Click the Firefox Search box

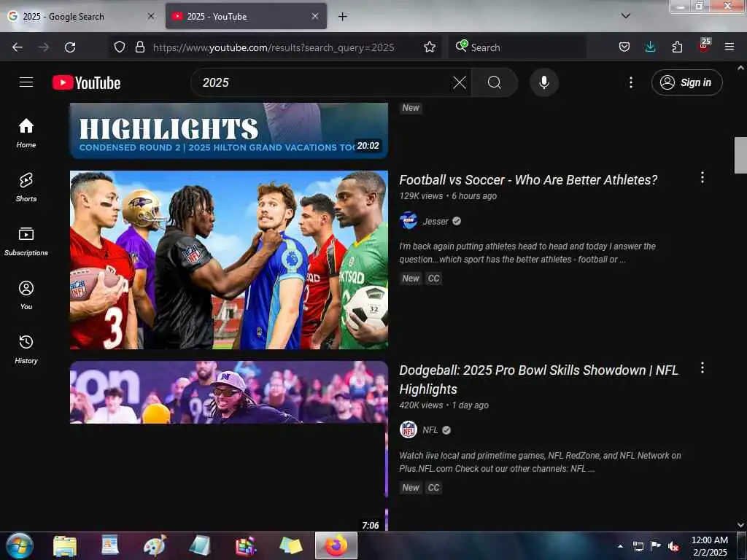517,47
